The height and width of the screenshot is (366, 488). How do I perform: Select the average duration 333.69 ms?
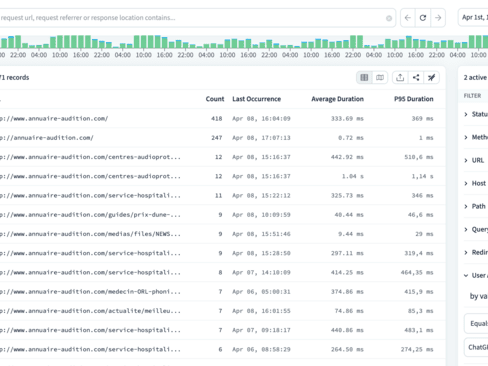point(347,118)
